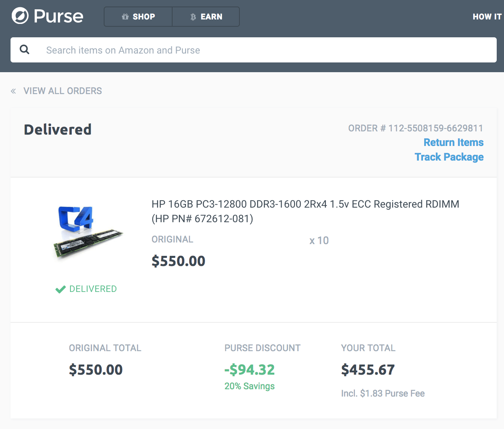The image size is (504, 429).
Task: Open the Return Items link
Action: click(453, 142)
